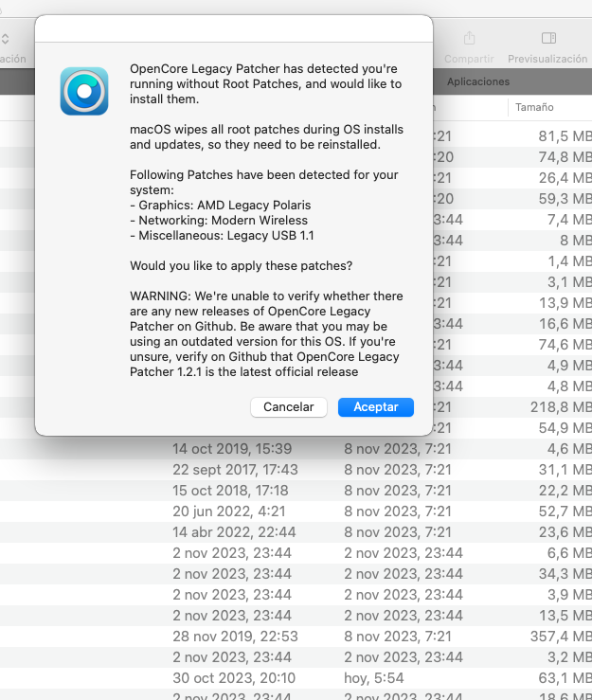Click the 74,8 MB size cell
Screen dimensions: 592x700
pos(565,157)
